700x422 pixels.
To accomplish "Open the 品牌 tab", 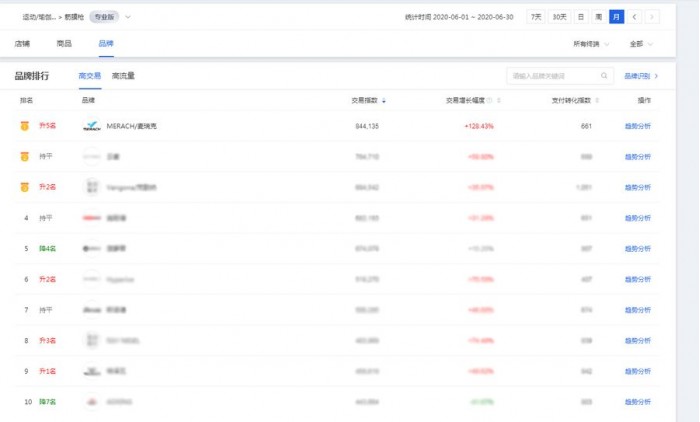I will click(106, 43).
